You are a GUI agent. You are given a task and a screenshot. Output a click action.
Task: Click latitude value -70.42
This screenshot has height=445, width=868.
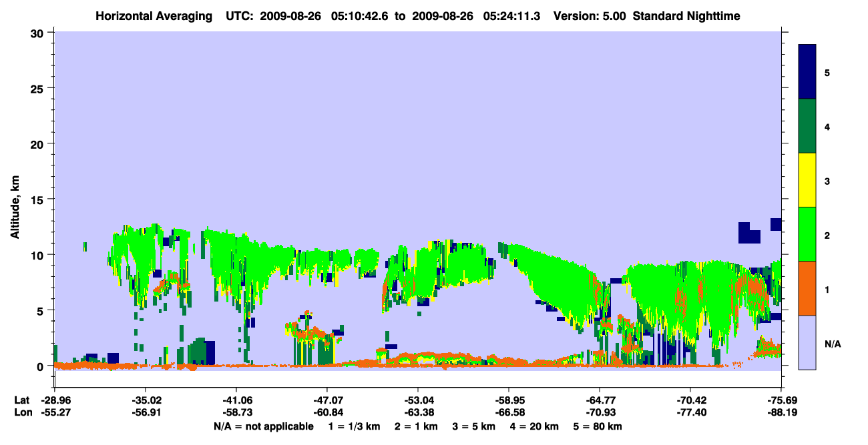[x=690, y=400]
